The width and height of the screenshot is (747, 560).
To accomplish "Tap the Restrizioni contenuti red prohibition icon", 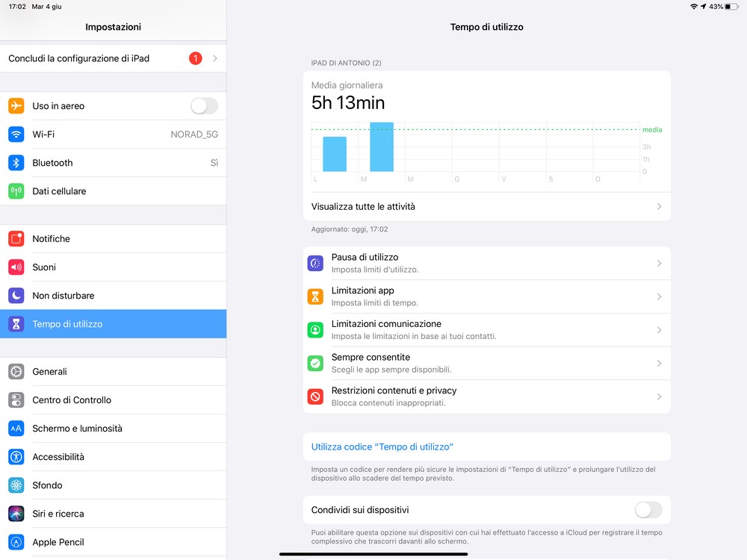I will click(x=315, y=396).
